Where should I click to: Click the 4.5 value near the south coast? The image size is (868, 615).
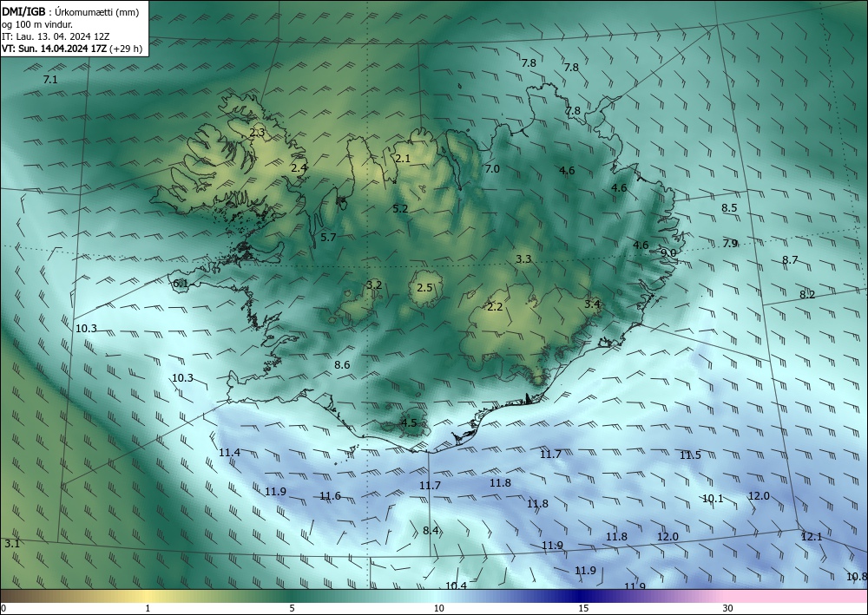point(409,423)
